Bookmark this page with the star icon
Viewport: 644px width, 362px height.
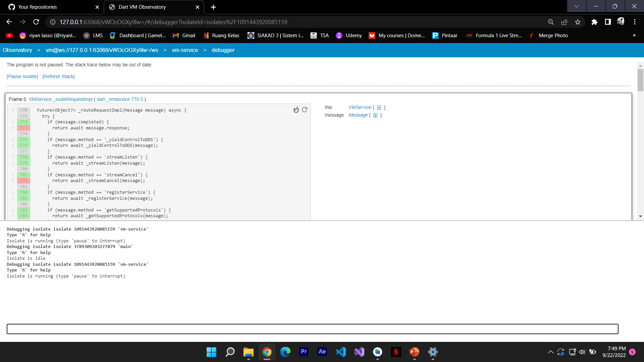578,22
